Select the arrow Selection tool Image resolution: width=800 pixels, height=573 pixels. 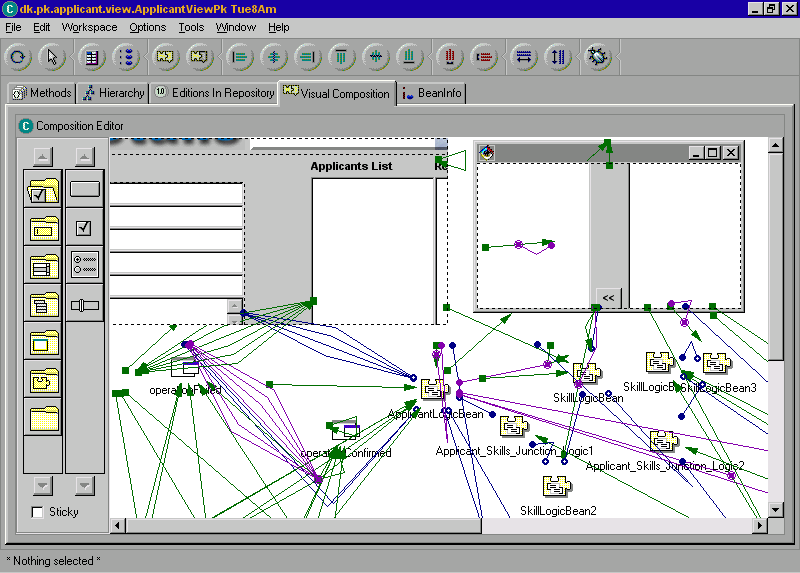(51, 58)
